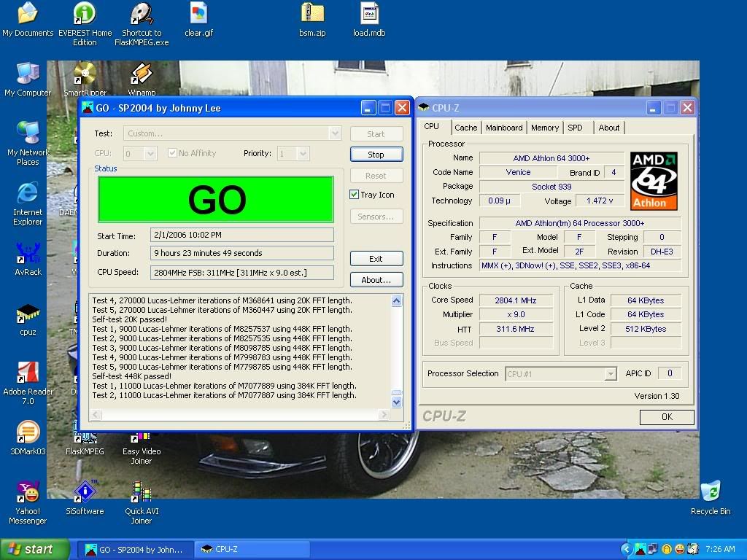The width and height of the screenshot is (747, 560).
Task: Show the About tab in CPU-Z
Action: 609,128
